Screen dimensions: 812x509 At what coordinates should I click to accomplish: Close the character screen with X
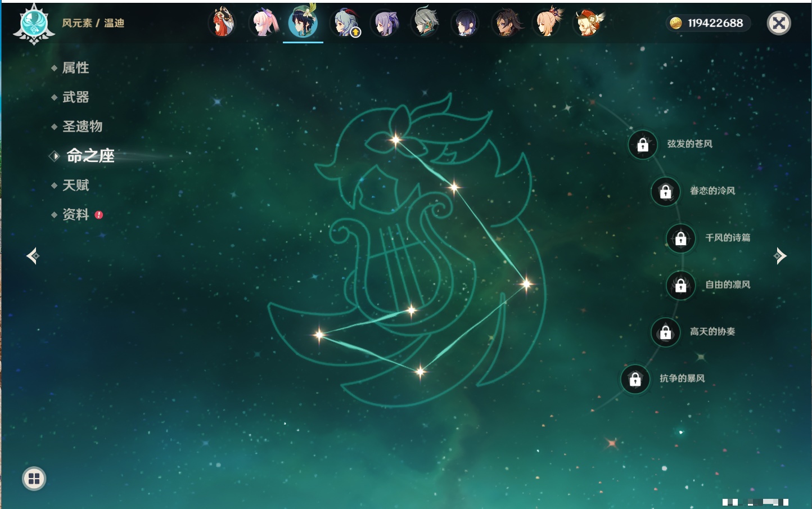[x=779, y=23]
